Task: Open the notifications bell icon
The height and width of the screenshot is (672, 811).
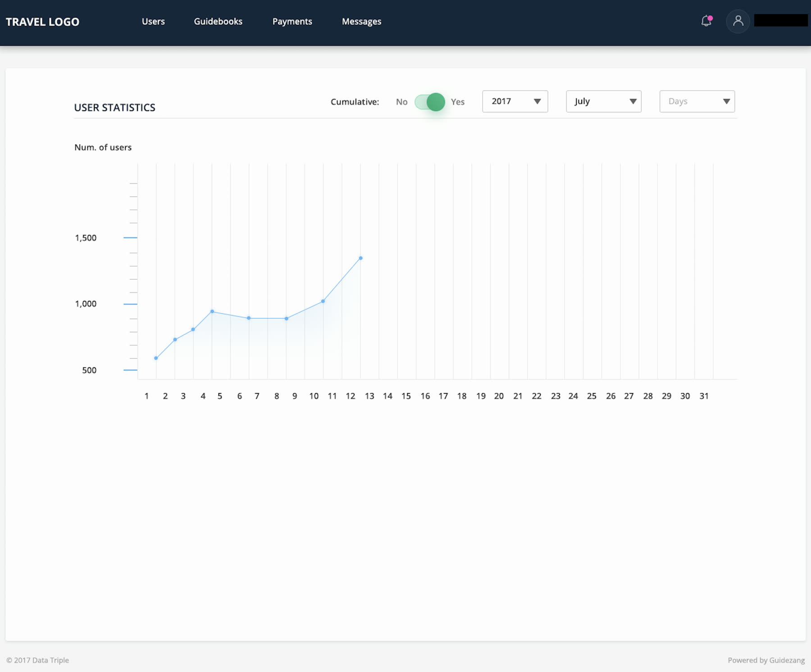Action: coord(706,21)
